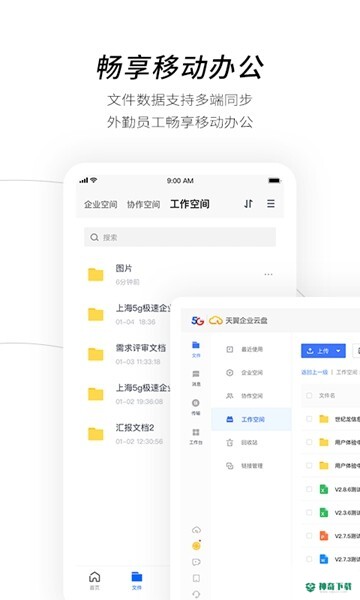The width and height of the screenshot is (360, 600).
Task: Select 工作空间 in desktop navigation
Action: click(x=251, y=419)
